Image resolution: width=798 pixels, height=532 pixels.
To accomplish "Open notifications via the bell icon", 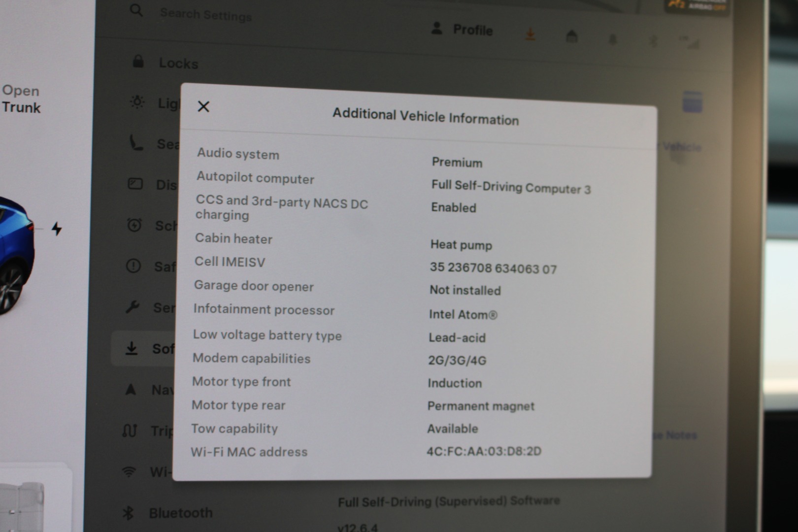I will 612,39.
